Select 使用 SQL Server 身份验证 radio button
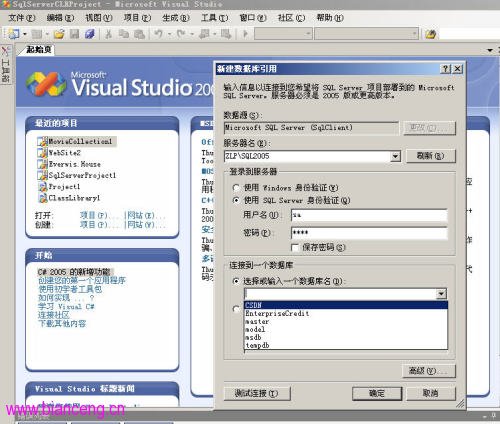The height and width of the screenshot is (424, 500). (236, 200)
